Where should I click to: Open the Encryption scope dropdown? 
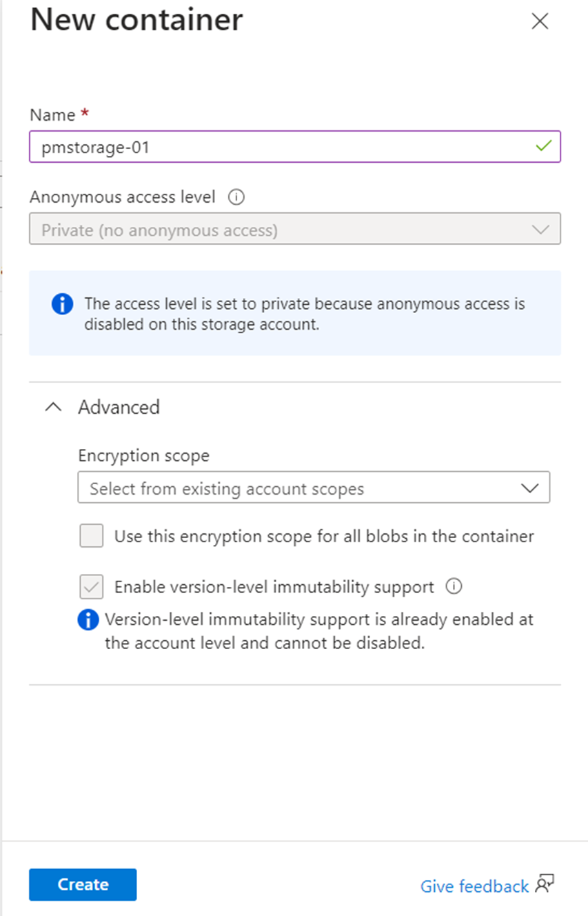pos(314,488)
